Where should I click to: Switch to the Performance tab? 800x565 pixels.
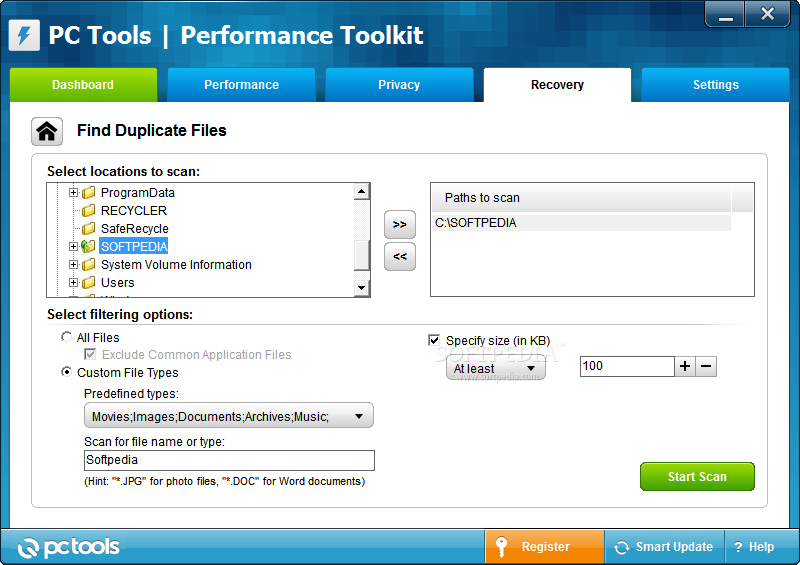click(x=241, y=85)
